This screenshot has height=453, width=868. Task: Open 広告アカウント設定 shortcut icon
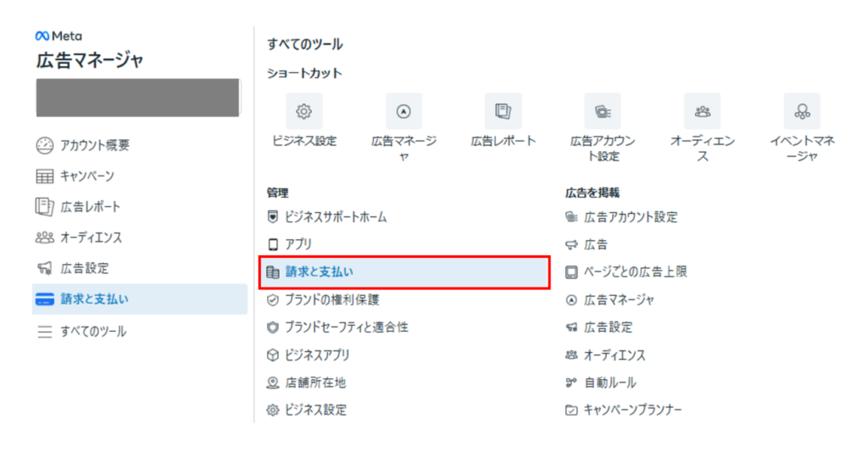pos(603,111)
